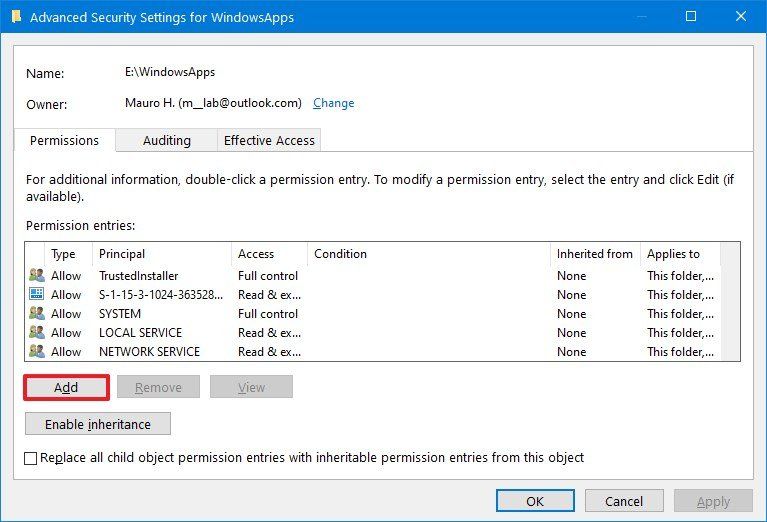Switch to the Auditing tab
The width and height of the screenshot is (767, 522).
coord(166,141)
